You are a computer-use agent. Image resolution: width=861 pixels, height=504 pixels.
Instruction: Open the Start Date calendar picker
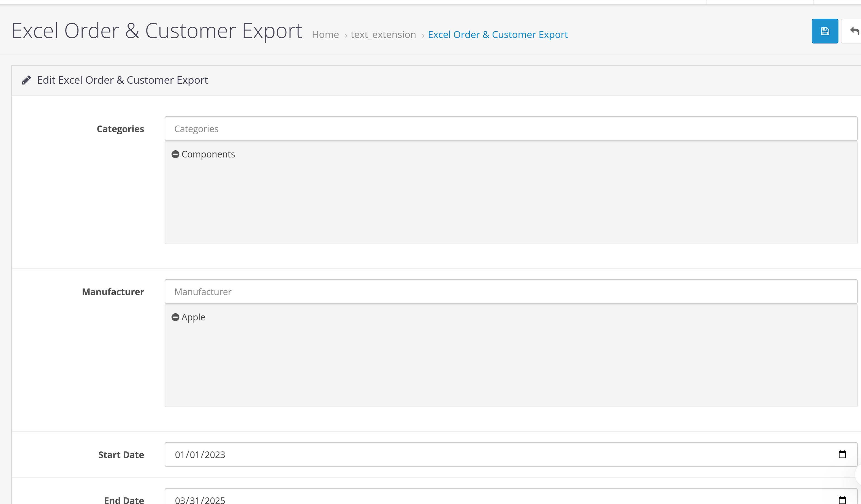(x=842, y=454)
